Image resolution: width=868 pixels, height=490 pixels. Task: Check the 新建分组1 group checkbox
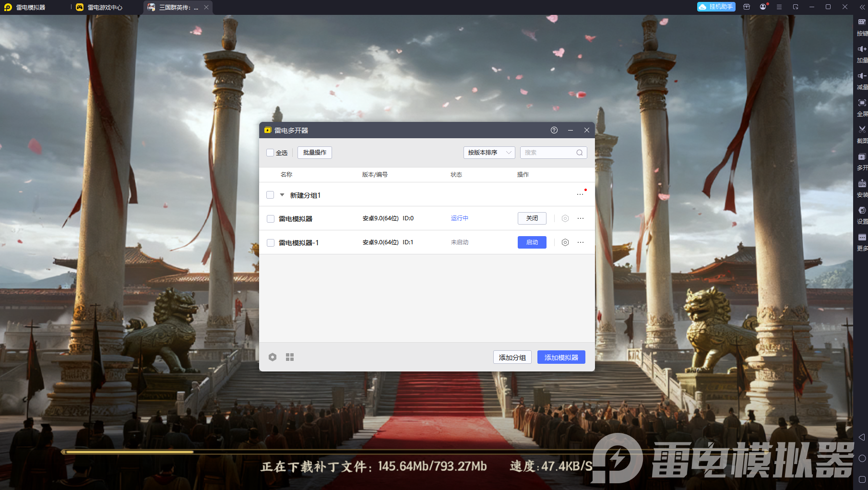click(x=270, y=195)
